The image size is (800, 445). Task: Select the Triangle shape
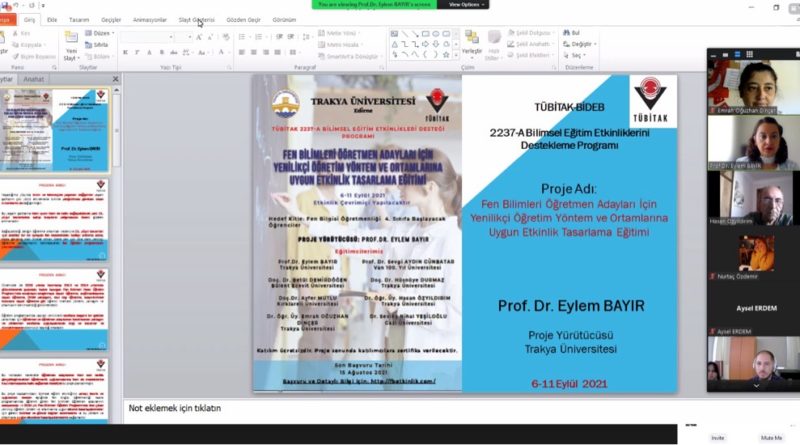[x=394, y=44]
